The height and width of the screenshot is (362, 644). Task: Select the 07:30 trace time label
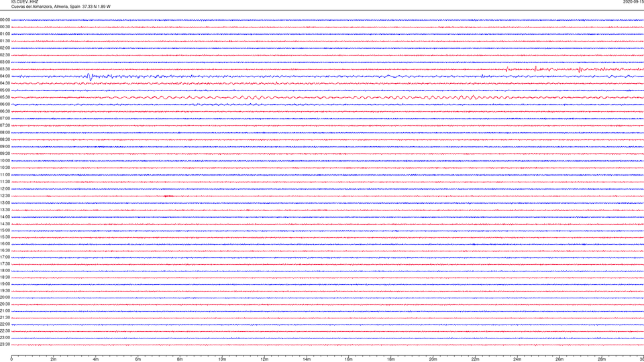point(5,125)
